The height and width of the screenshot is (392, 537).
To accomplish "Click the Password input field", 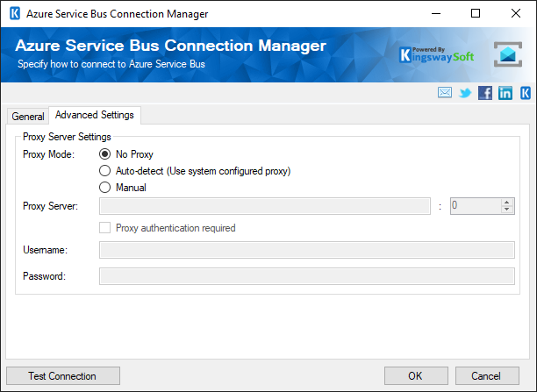I will click(x=307, y=276).
